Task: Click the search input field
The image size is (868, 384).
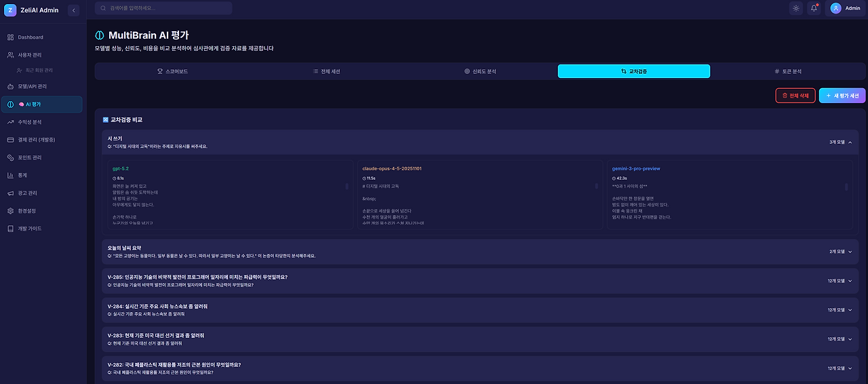Action: click(x=163, y=8)
